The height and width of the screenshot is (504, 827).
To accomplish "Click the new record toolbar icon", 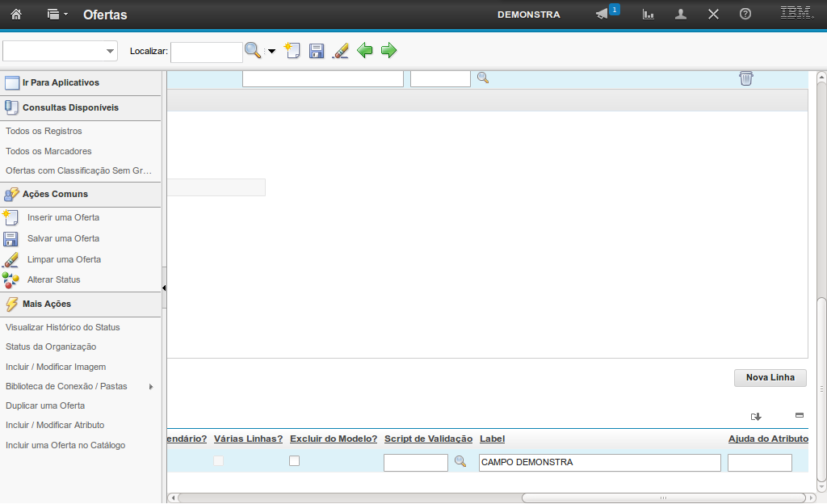I will click(x=292, y=51).
